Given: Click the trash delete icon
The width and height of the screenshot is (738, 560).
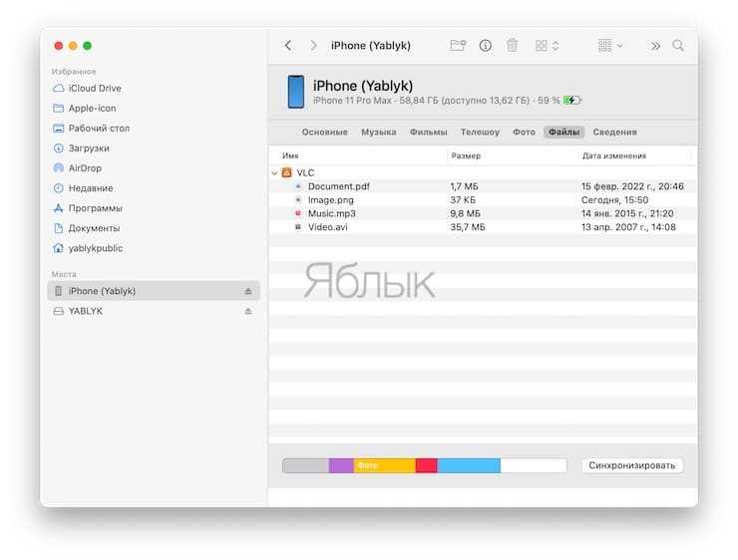Looking at the screenshot, I should [x=512, y=46].
